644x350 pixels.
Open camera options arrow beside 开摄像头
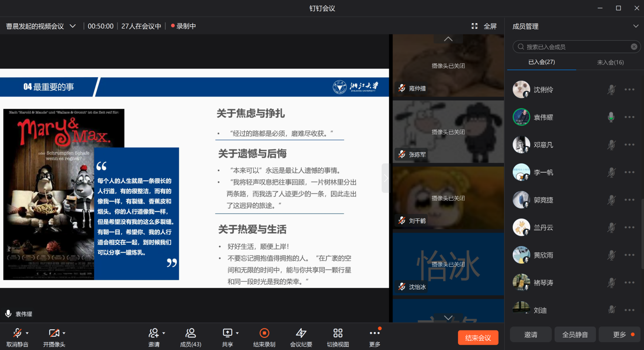[x=64, y=333]
